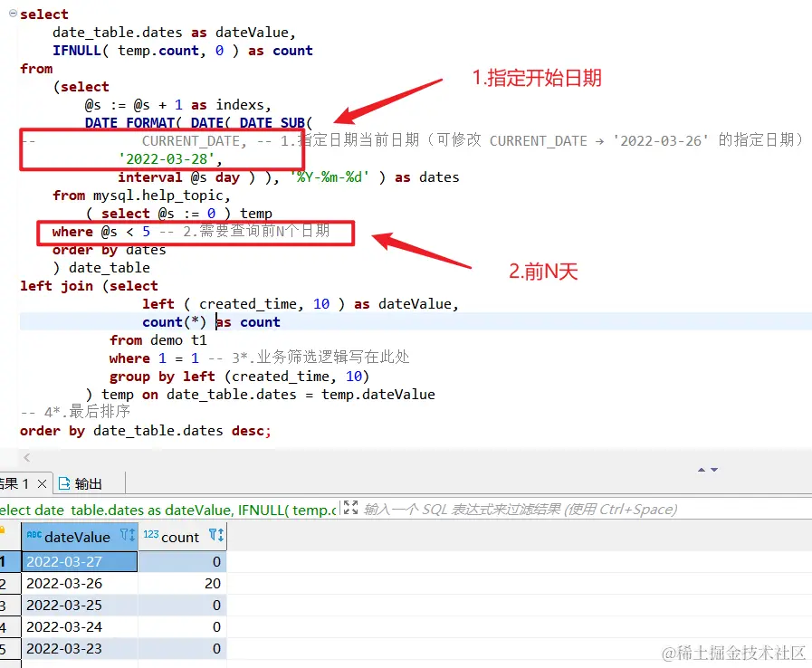Open filter funnel on count column
The image size is (812, 668).
(213, 533)
